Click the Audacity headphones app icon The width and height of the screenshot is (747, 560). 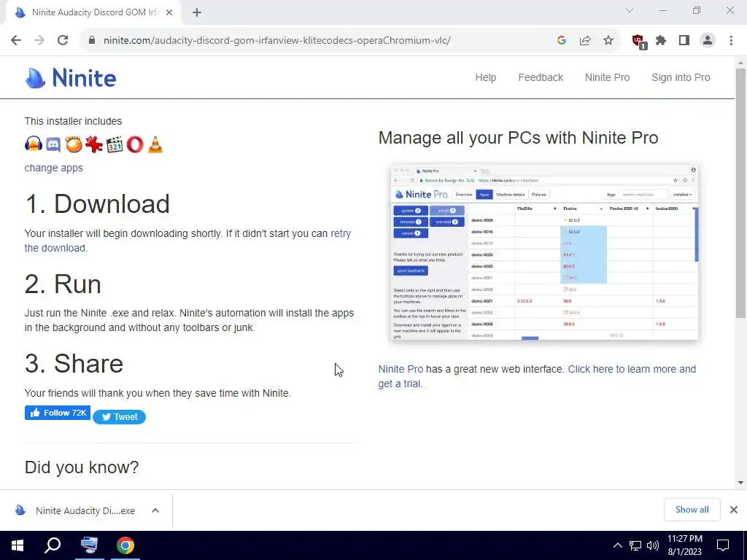(x=34, y=144)
